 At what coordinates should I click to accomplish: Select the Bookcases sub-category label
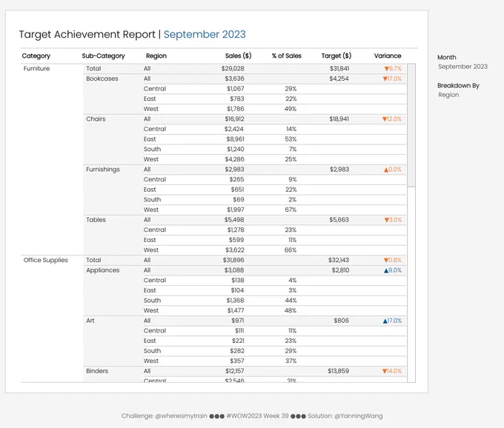(x=102, y=78)
